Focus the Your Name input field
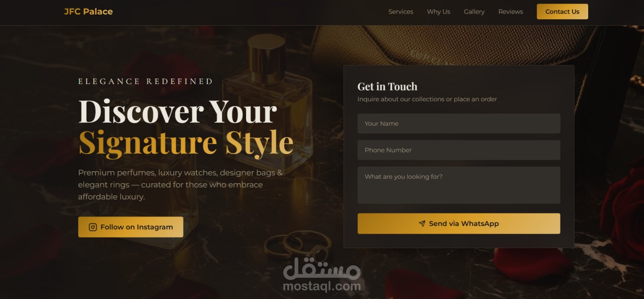This screenshot has width=644, height=299. [x=459, y=123]
